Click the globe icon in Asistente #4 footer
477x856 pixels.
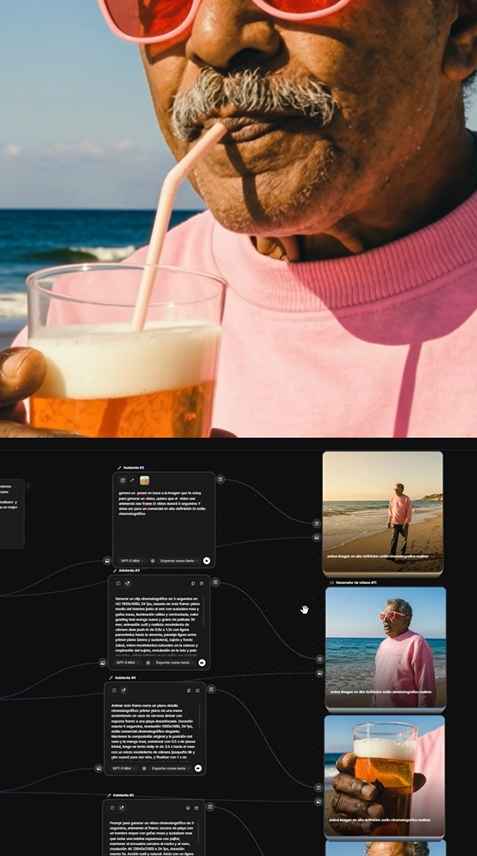coord(144,768)
